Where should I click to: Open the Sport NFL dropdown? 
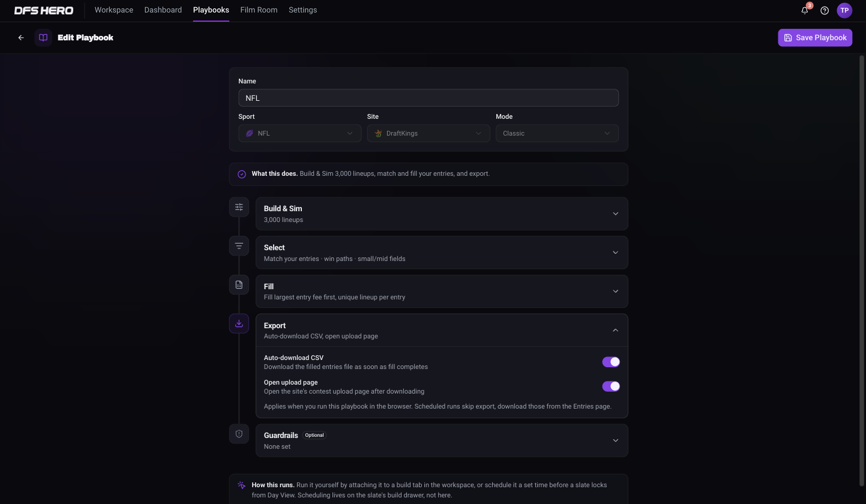[x=299, y=133]
